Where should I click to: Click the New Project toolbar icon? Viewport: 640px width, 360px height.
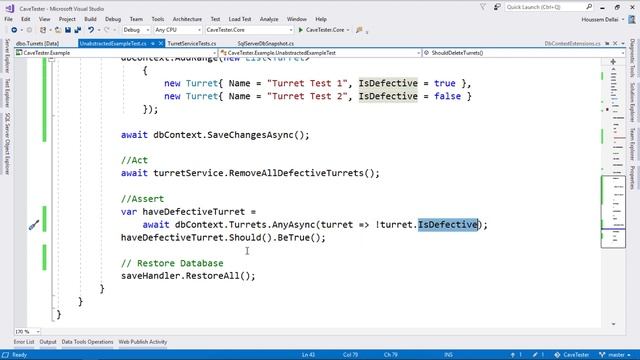click(43, 30)
